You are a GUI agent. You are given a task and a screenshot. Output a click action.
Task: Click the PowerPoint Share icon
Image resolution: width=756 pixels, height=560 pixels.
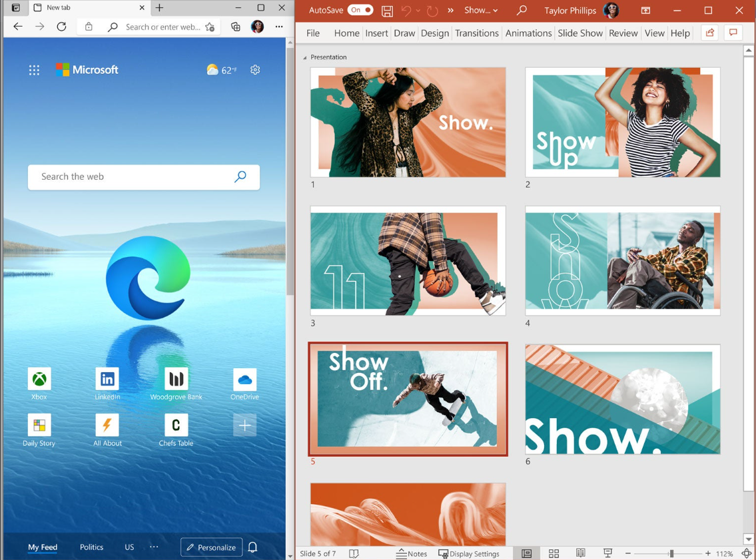coord(710,33)
